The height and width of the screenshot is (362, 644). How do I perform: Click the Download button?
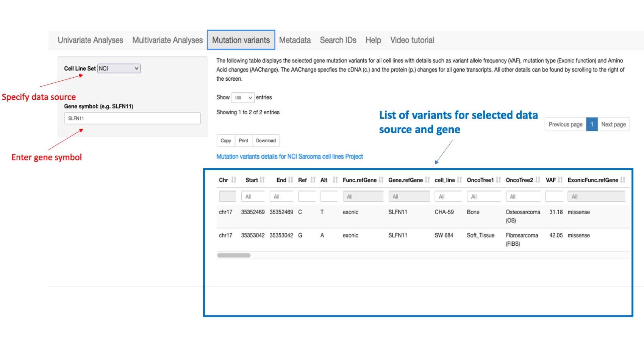point(266,140)
